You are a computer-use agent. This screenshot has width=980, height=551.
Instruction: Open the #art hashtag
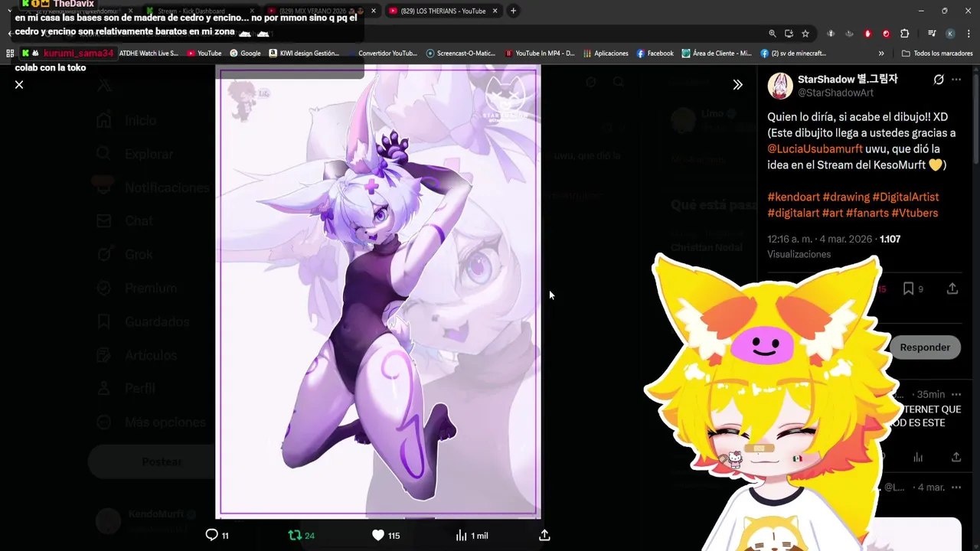[832, 213]
